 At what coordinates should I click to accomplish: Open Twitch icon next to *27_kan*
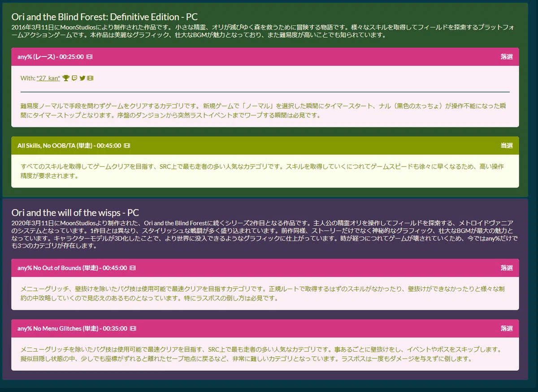[x=74, y=78]
